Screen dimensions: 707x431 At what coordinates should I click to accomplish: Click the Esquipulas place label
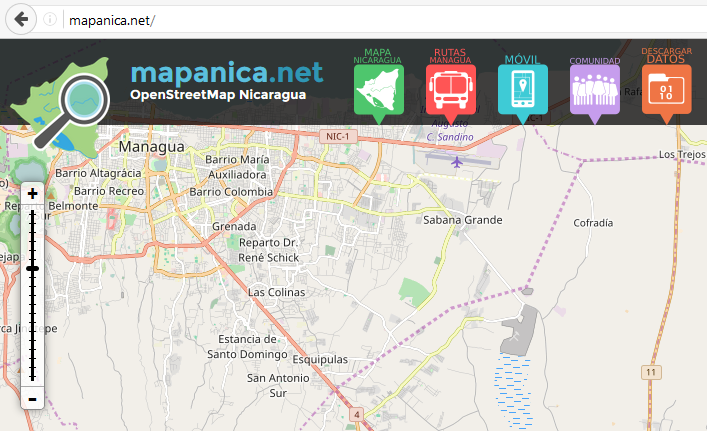coord(320,359)
